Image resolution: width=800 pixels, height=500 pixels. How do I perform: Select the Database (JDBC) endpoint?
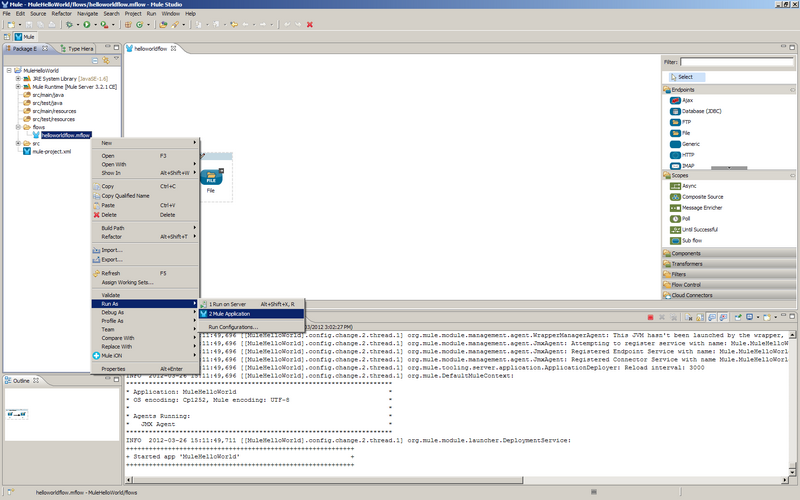tap(696, 111)
